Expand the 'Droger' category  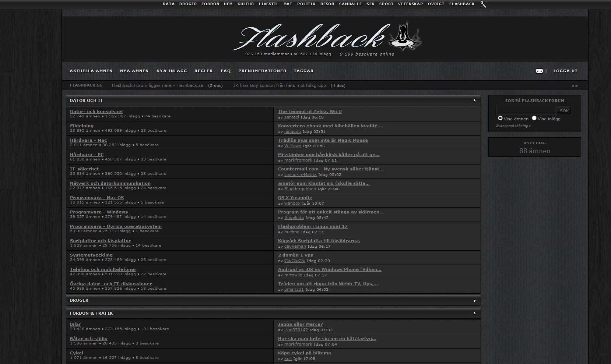click(474, 300)
